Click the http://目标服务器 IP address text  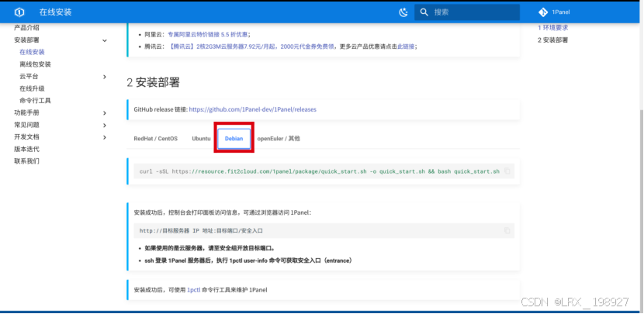[x=201, y=231]
